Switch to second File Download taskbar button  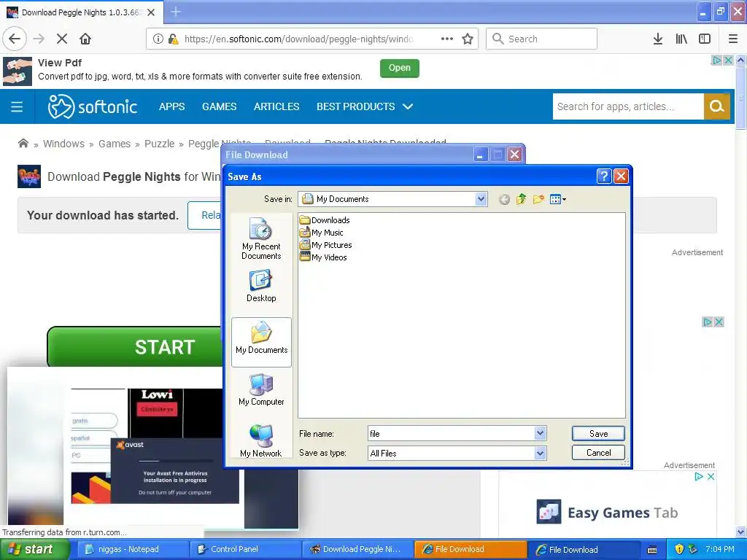[582, 549]
